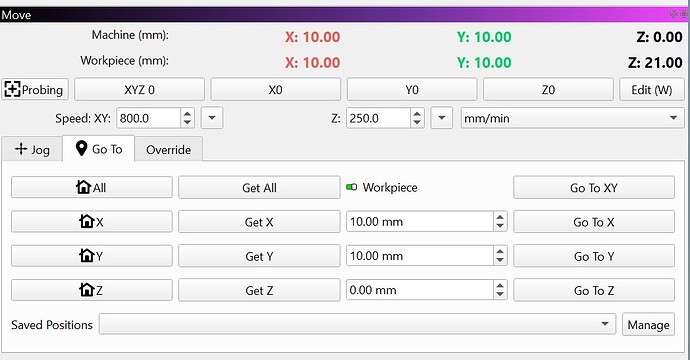
Task: Home the Z axis
Action: click(92, 290)
